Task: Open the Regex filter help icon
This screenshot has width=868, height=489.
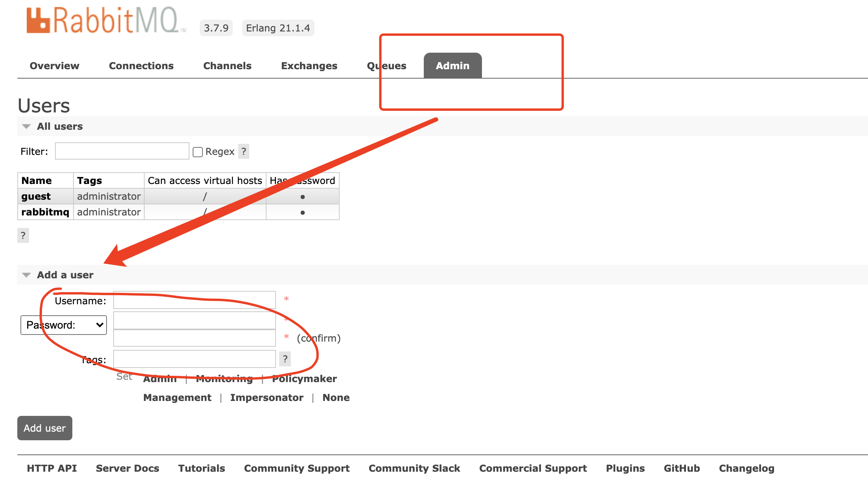Action: [244, 151]
